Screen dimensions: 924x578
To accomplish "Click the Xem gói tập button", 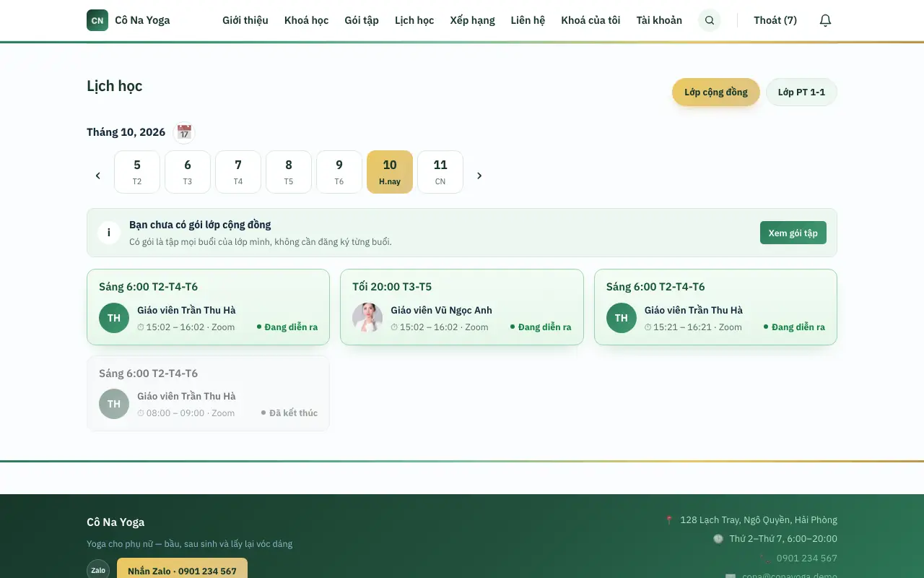I will coord(793,233).
